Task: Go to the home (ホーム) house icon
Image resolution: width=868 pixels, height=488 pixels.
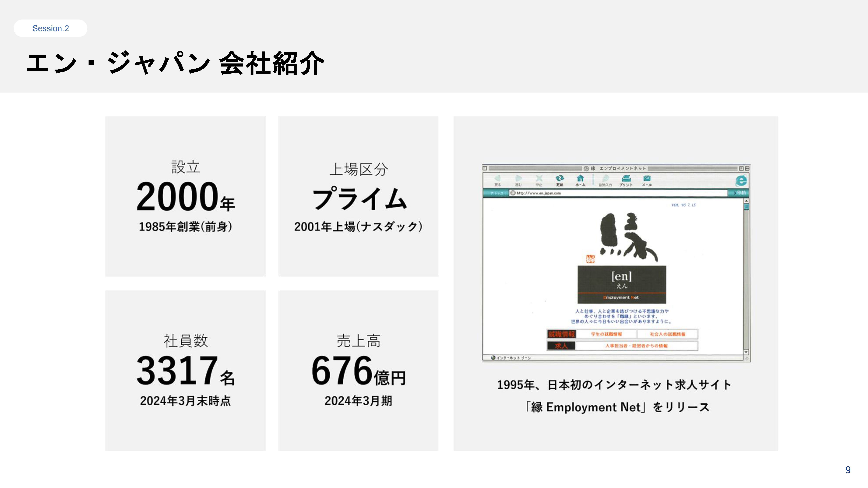Action: (580, 178)
